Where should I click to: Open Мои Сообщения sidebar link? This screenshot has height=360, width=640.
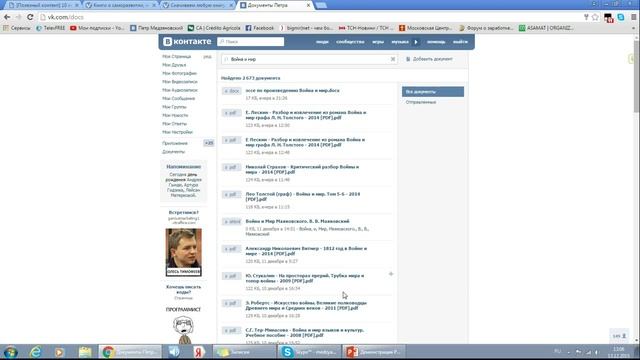tap(178, 98)
